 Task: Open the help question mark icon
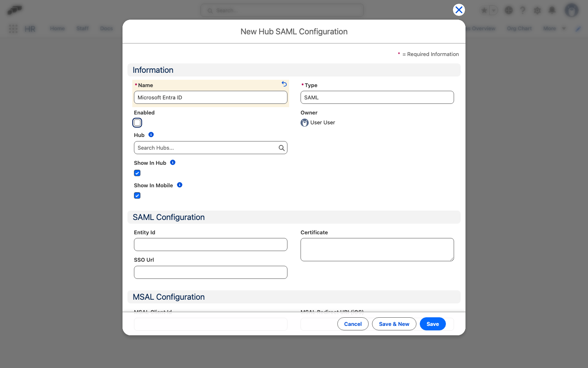point(523,10)
